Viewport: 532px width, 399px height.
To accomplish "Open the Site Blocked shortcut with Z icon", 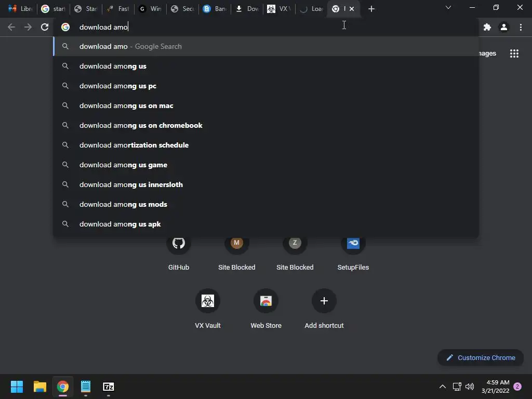I will point(295,252).
